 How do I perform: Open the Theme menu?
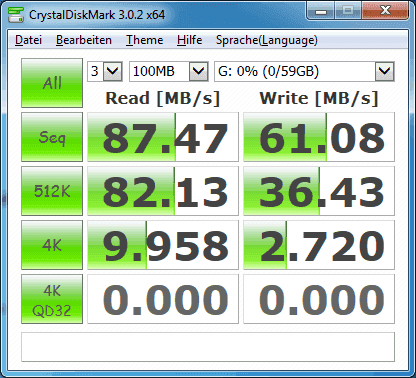tap(144, 40)
